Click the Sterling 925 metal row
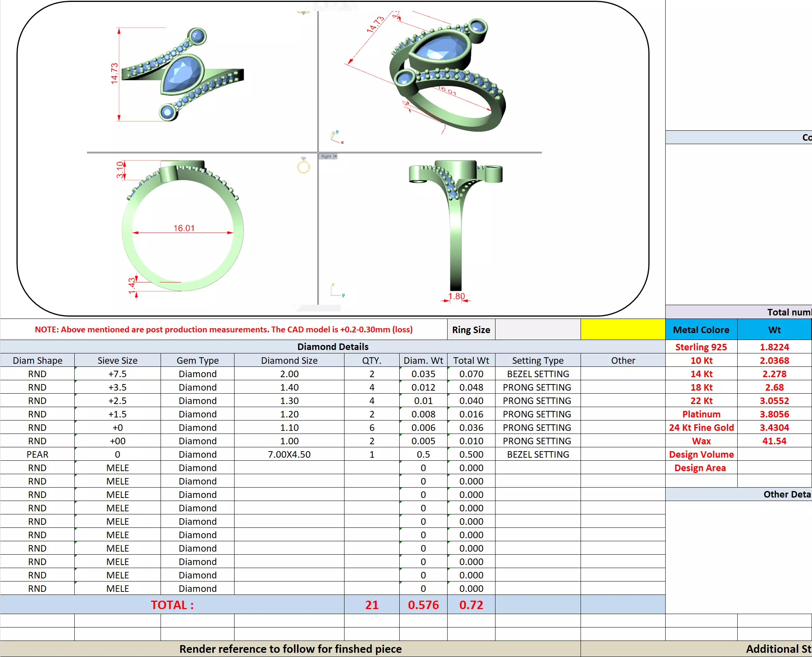 tap(701, 347)
